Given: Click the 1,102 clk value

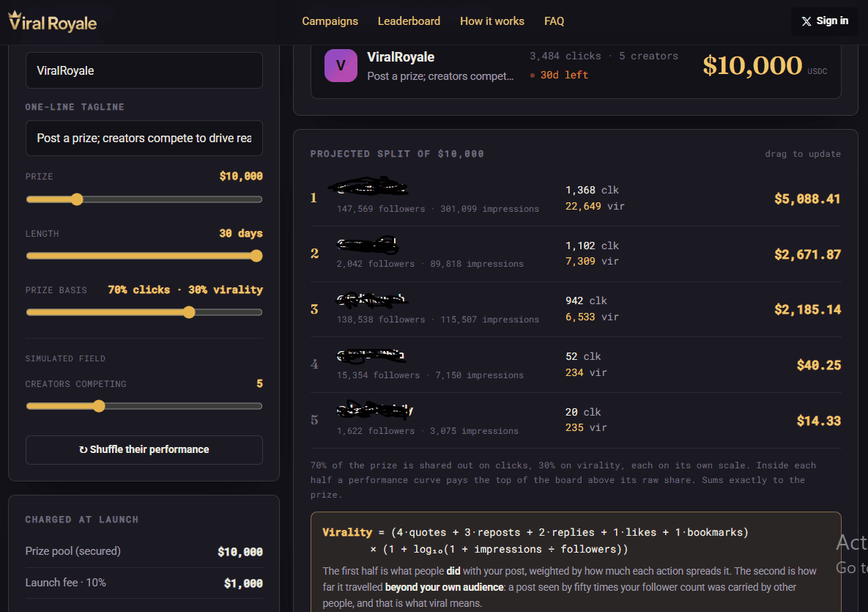Looking at the screenshot, I should pos(592,246).
